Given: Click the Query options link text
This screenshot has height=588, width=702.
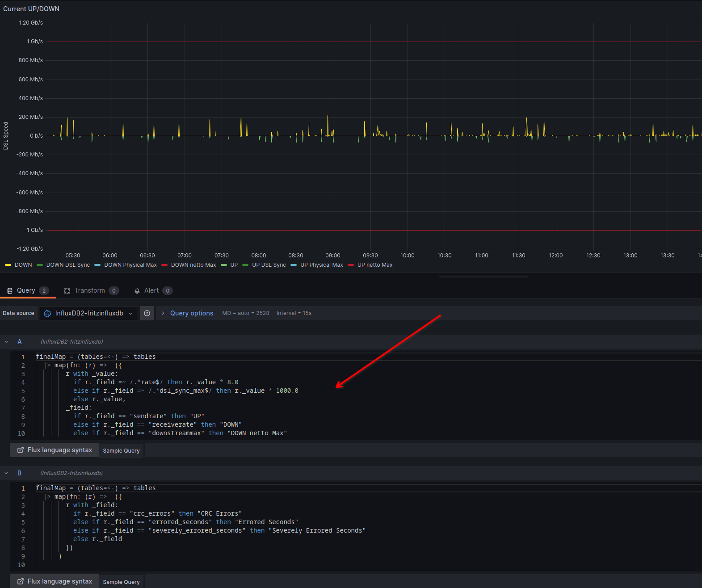Looking at the screenshot, I should [192, 313].
